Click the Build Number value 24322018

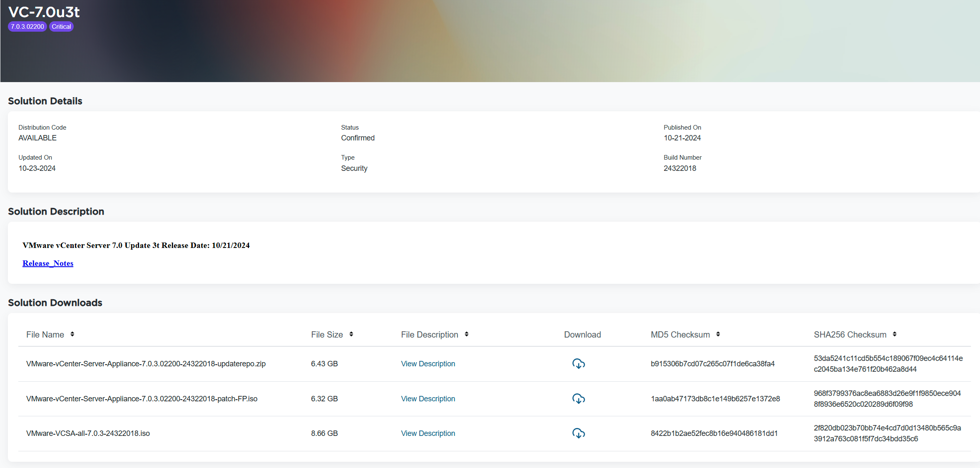pos(680,168)
